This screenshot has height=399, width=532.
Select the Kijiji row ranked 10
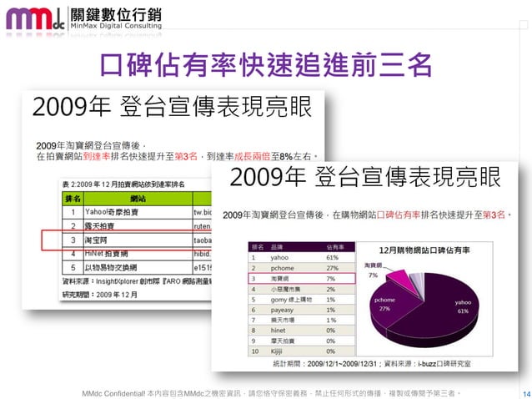pos(302,351)
